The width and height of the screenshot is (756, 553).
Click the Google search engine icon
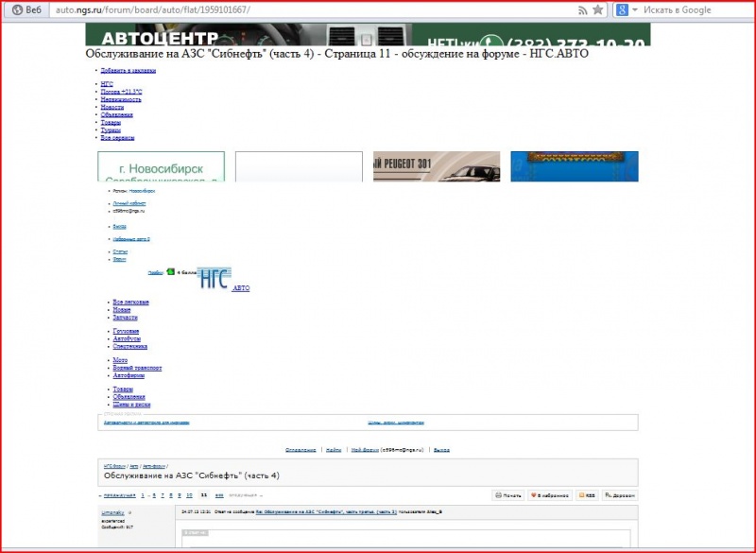coord(622,9)
